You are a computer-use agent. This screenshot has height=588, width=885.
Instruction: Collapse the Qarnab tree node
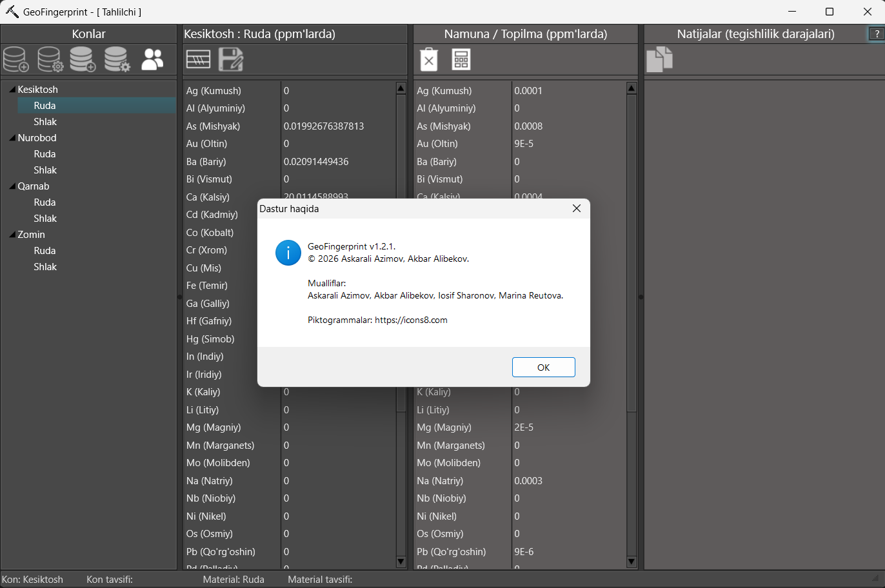[x=12, y=186]
